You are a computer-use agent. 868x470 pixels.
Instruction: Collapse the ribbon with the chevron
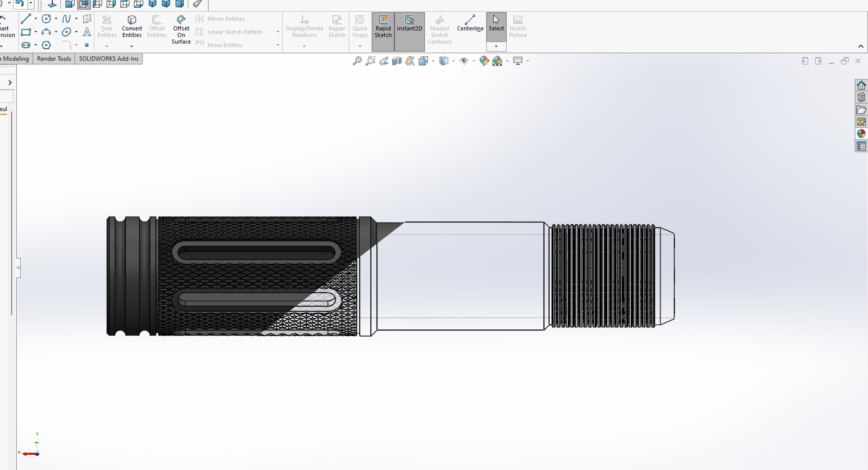tap(861, 46)
